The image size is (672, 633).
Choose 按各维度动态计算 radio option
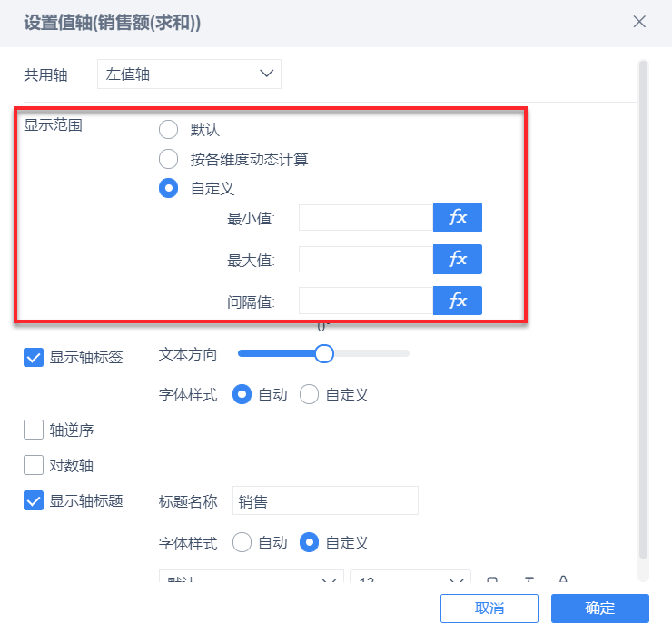pyautogui.click(x=168, y=160)
